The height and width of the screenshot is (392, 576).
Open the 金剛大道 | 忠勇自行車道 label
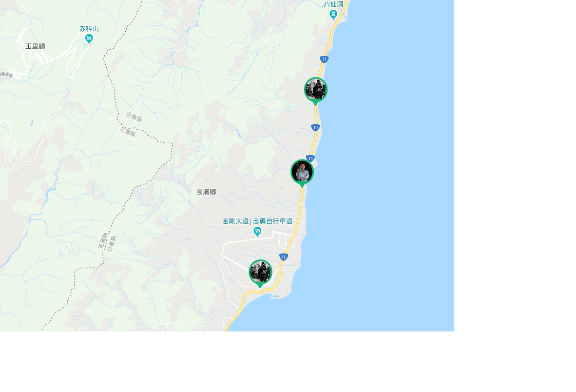tap(257, 221)
